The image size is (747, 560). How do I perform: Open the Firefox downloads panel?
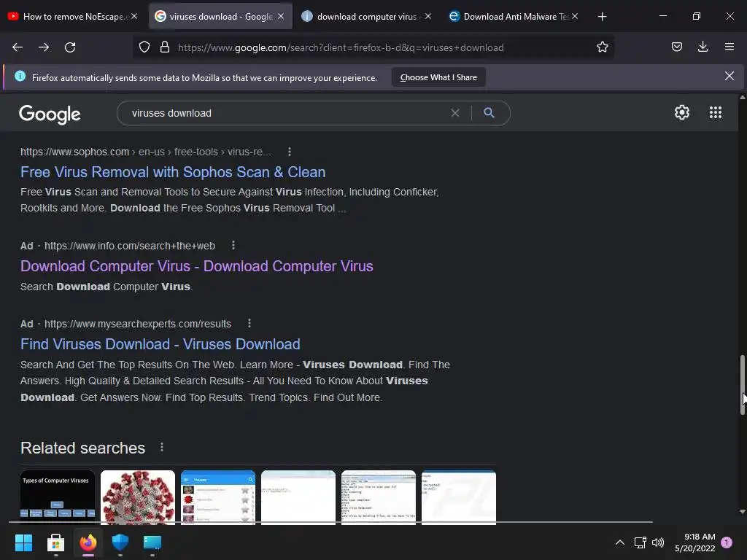[x=703, y=47]
